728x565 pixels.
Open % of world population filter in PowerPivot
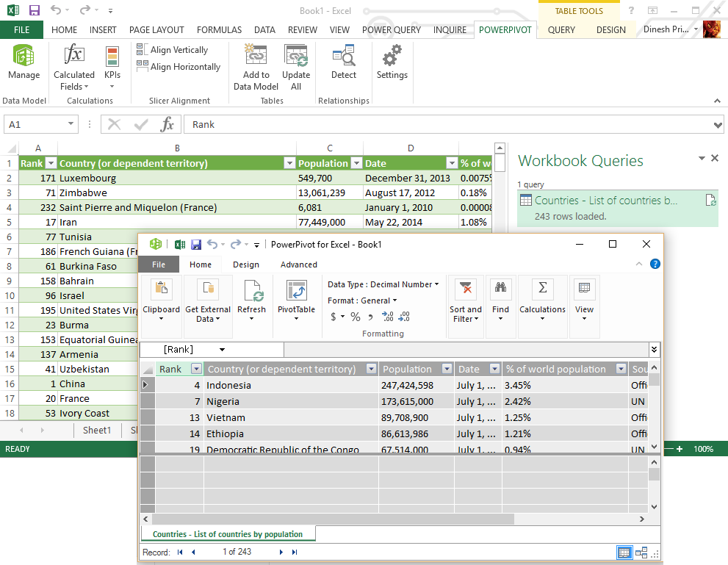[x=621, y=369]
